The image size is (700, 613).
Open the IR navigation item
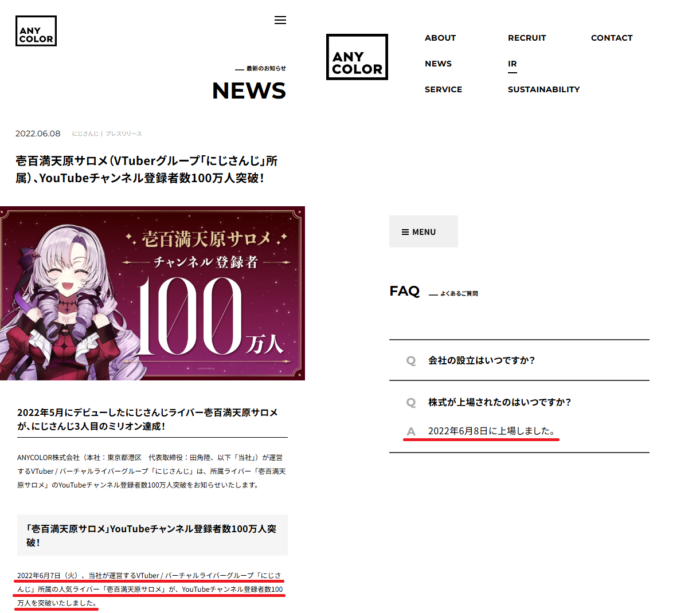(x=513, y=64)
